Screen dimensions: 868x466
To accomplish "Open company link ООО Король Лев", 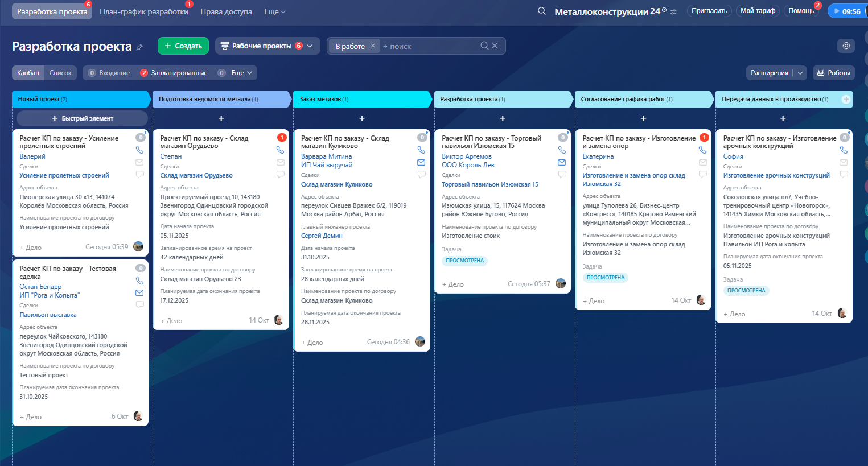I will (x=468, y=165).
